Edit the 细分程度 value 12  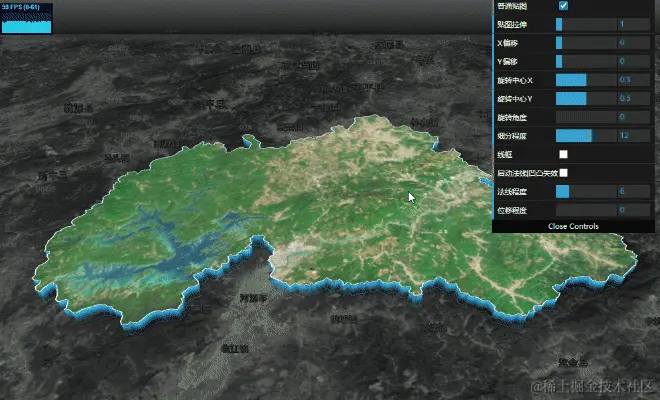coord(634,136)
